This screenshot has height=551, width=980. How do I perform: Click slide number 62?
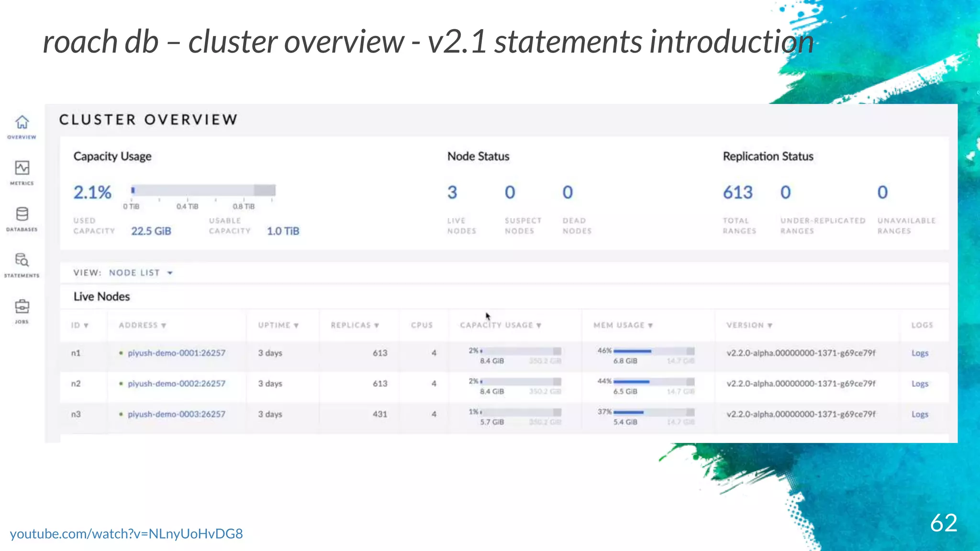click(944, 522)
